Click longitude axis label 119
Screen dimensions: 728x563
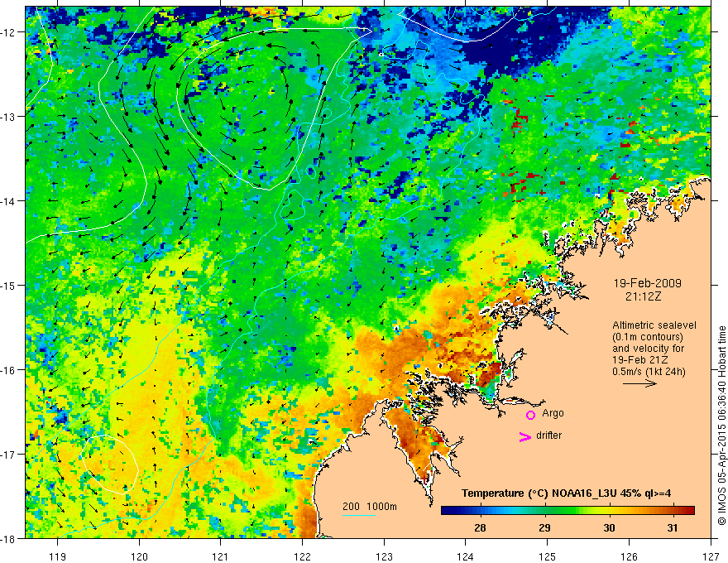tap(58, 556)
